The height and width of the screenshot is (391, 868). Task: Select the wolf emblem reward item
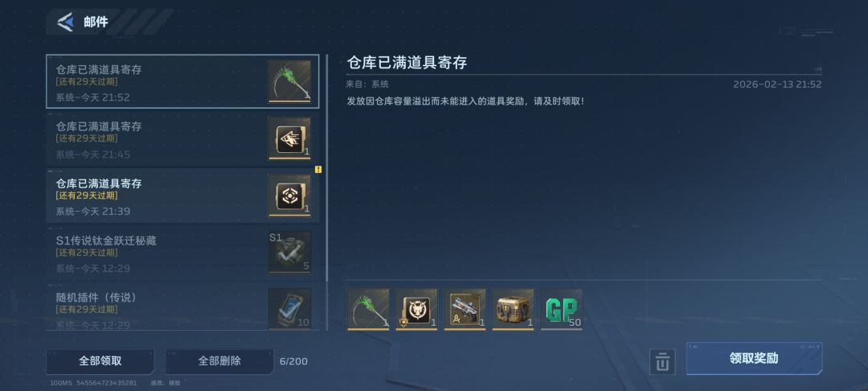pyautogui.click(x=416, y=309)
